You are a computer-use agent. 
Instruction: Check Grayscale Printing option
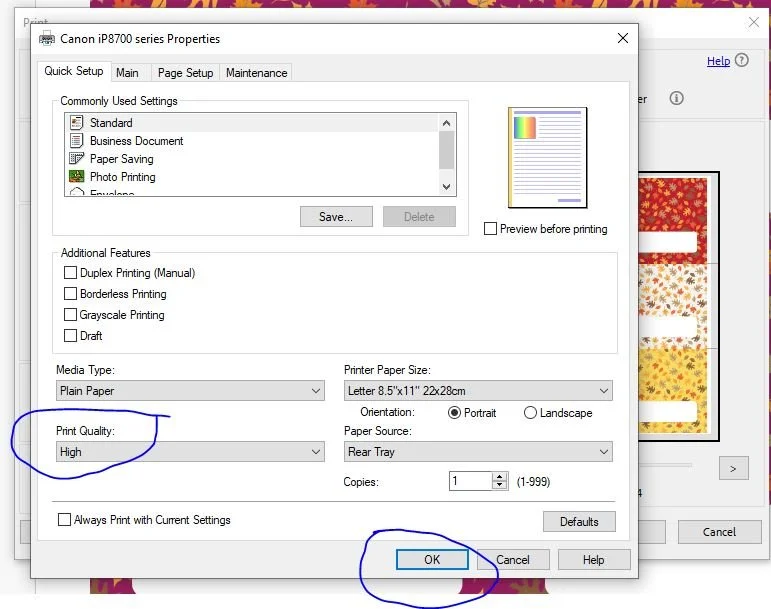(70, 315)
